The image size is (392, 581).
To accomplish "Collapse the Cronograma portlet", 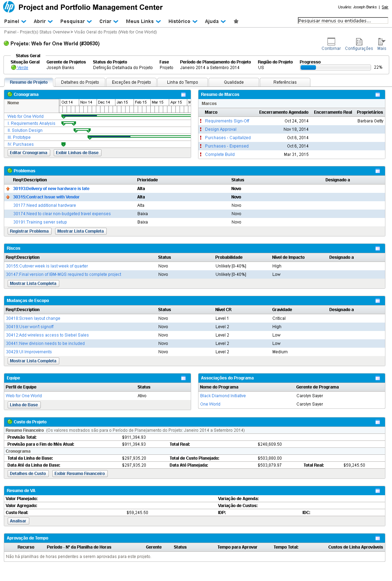I will pos(183,95).
